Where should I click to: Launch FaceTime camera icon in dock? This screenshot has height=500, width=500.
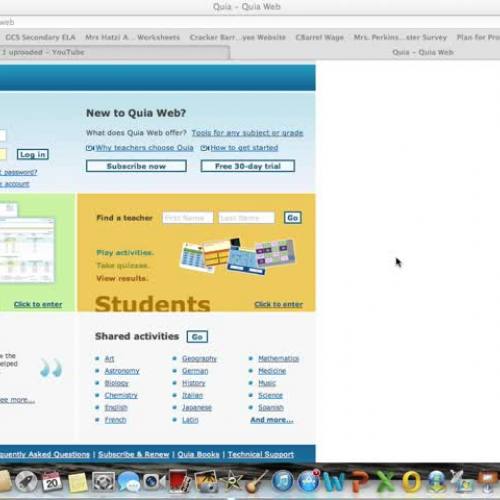pos(154,482)
